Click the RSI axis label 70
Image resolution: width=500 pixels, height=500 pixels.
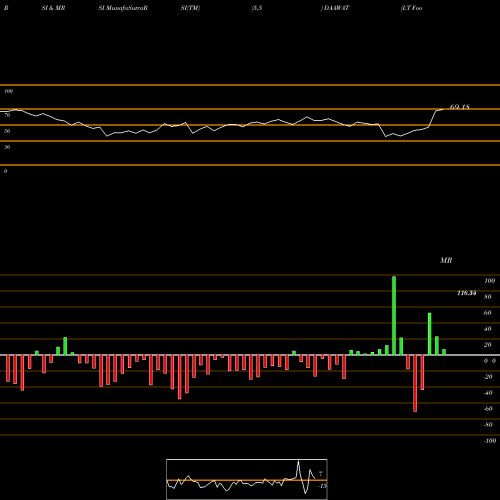[x=7, y=115]
